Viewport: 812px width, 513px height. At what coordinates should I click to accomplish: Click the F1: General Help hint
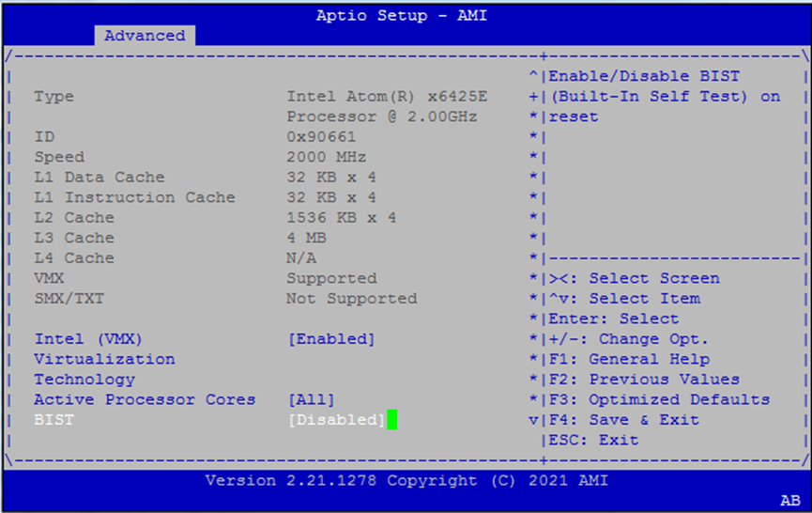coord(629,359)
